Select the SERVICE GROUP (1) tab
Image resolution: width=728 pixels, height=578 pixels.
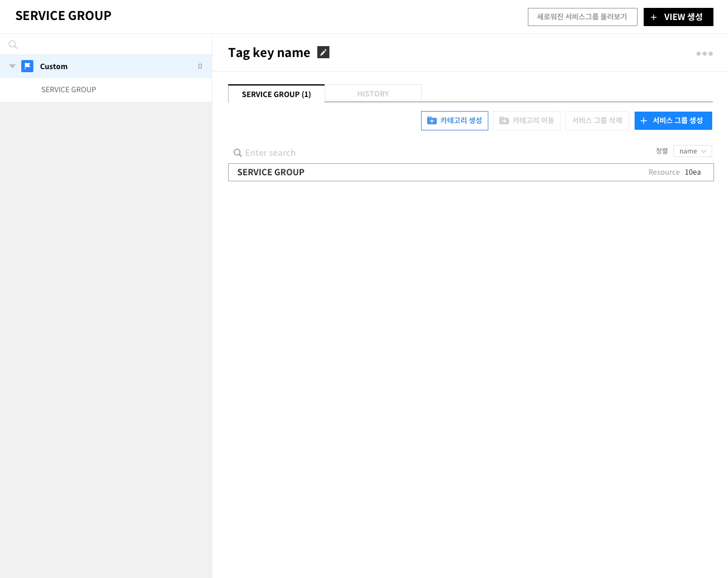(x=276, y=94)
